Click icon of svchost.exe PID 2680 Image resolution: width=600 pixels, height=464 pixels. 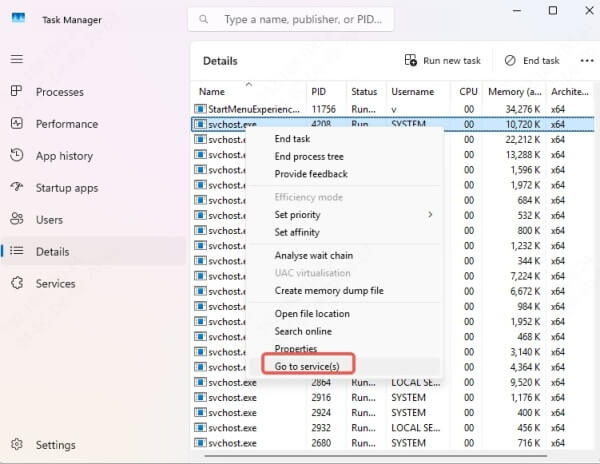(200, 443)
